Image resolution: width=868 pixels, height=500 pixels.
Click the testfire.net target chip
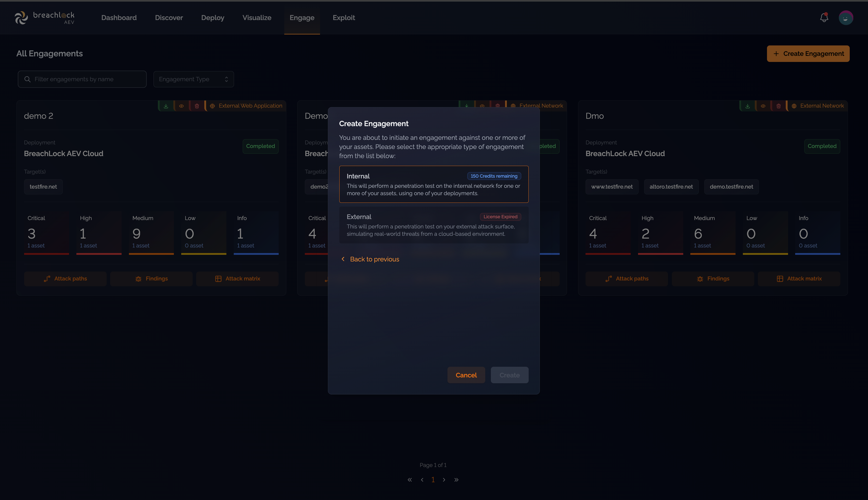pos(43,187)
